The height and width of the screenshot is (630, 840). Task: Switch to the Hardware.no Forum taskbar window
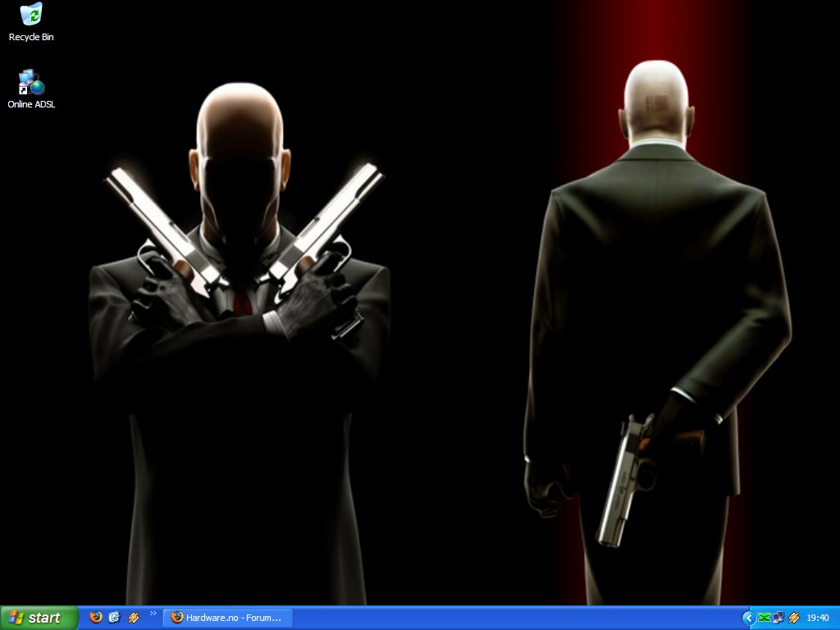coord(228,618)
